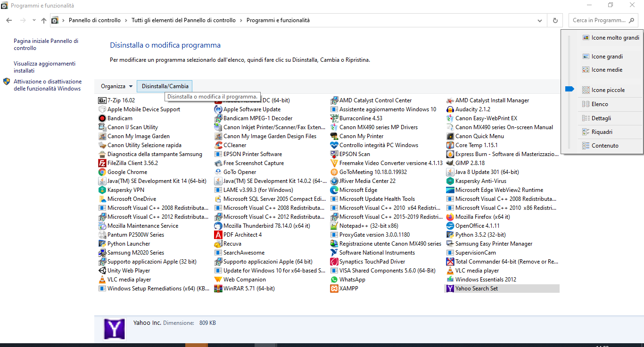Select the Bandicam red record icon

(102, 118)
